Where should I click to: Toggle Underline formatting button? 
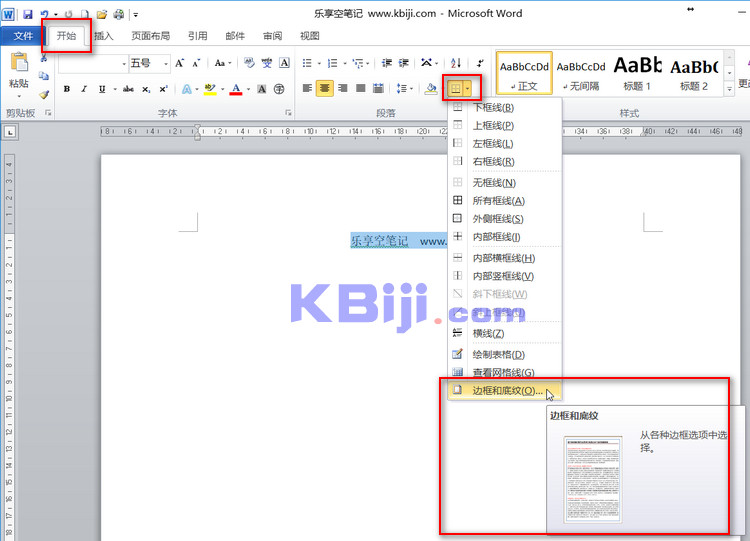point(102,89)
